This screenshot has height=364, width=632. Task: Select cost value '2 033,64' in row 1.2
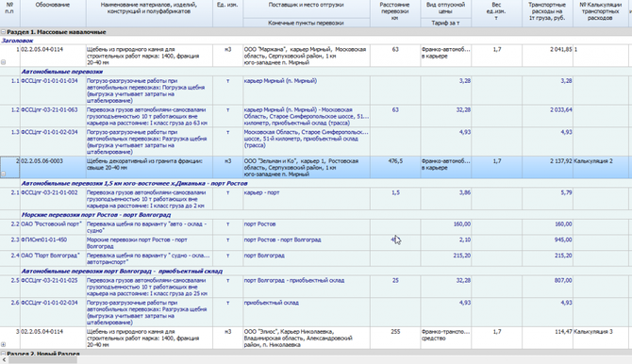point(547,116)
